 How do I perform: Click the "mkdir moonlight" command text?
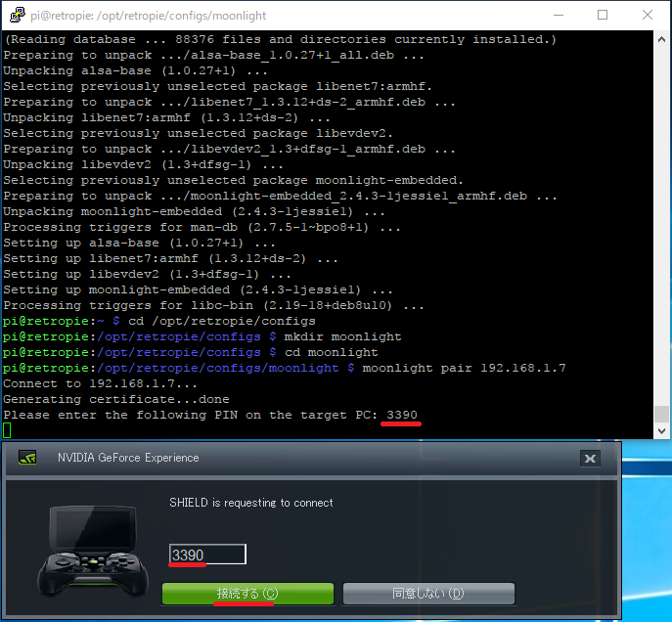tap(343, 336)
